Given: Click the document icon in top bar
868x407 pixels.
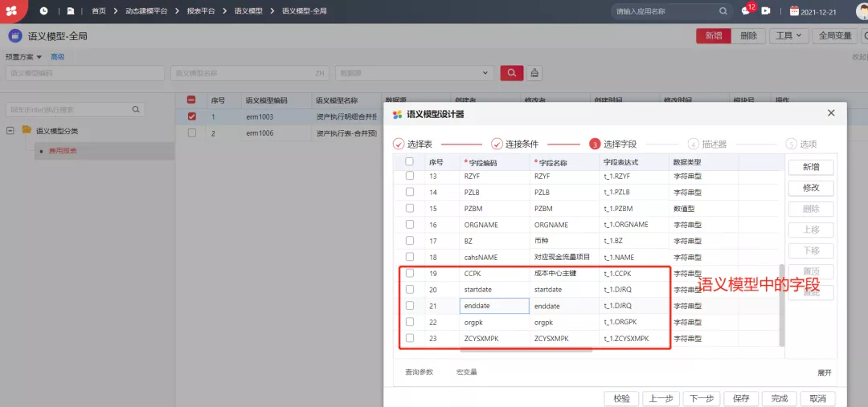Looking at the screenshot, I should point(70,10).
